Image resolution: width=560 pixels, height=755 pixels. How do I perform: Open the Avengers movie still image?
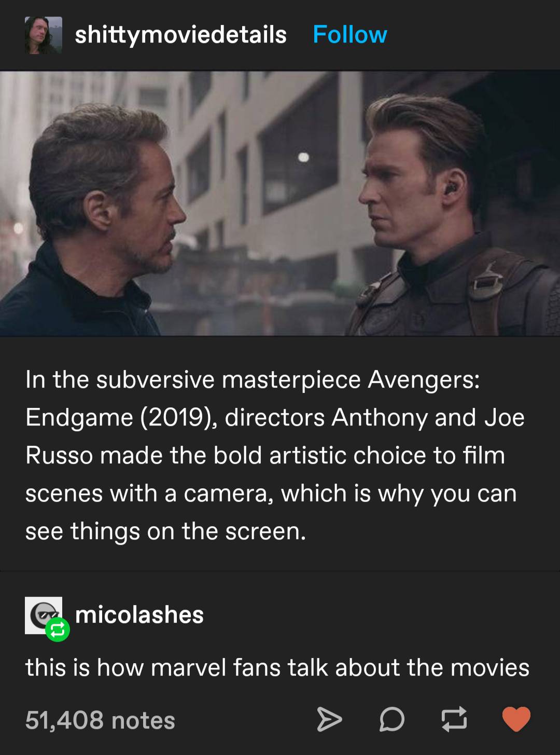click(280, 203)
